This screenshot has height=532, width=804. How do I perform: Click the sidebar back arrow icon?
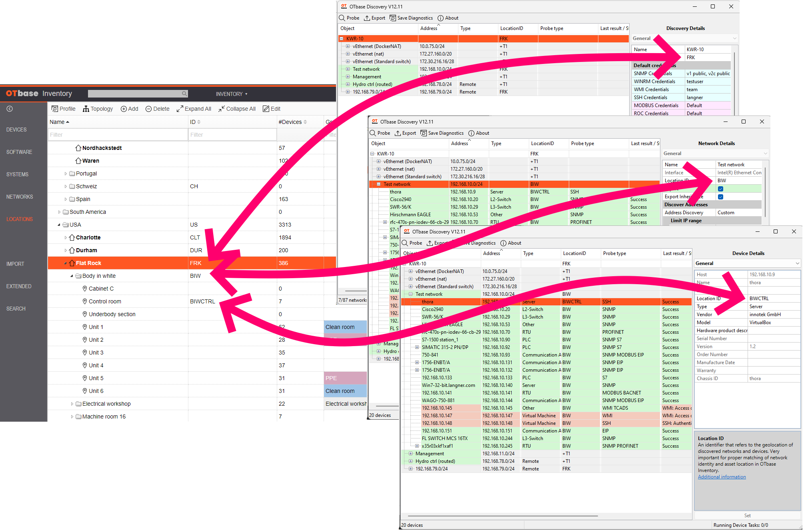tap(10, 109)
